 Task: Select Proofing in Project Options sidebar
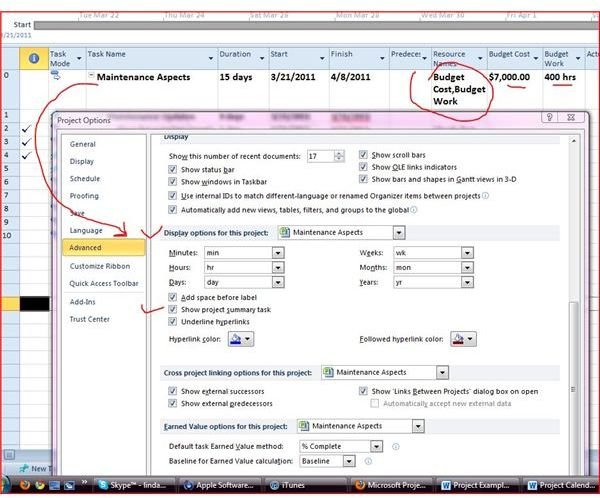[84, 196]
